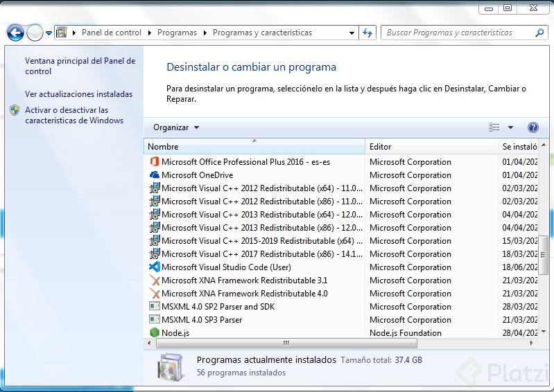The width and height of the screenshot is (554, 392).
Task: Select 'Node.js' name text
Action: (175, 332)
